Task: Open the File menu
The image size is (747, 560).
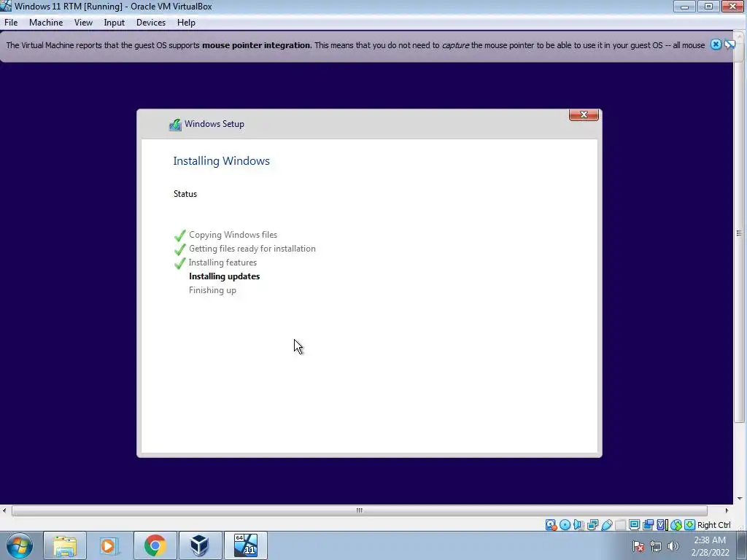Action: pyautogui.click(x=11, y=23)
